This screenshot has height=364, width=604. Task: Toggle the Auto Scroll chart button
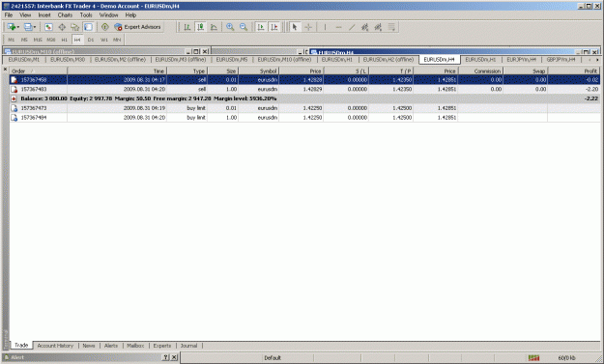pos(261,27)
